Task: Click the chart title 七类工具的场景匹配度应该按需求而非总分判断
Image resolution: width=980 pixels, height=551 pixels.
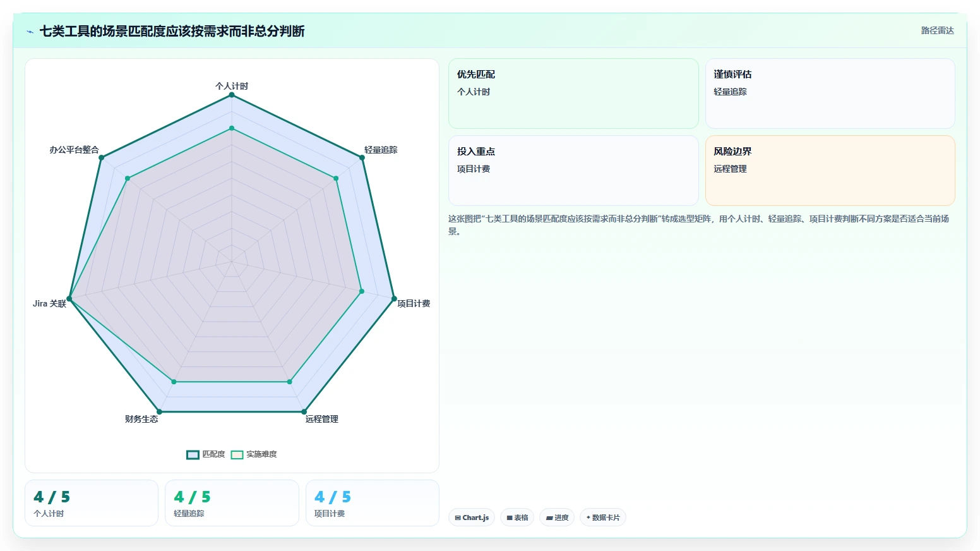Action: pyautogui.click(x=172, y=31)
